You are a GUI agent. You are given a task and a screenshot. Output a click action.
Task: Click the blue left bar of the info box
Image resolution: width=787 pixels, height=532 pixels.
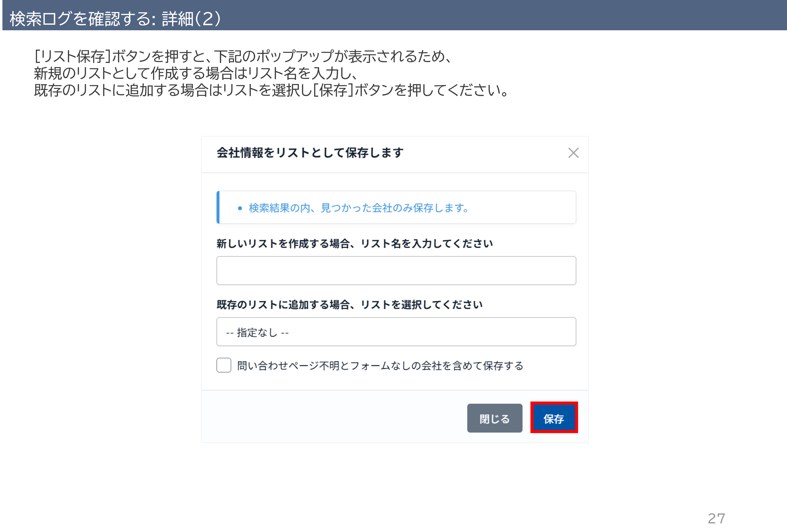pos(218,207)
